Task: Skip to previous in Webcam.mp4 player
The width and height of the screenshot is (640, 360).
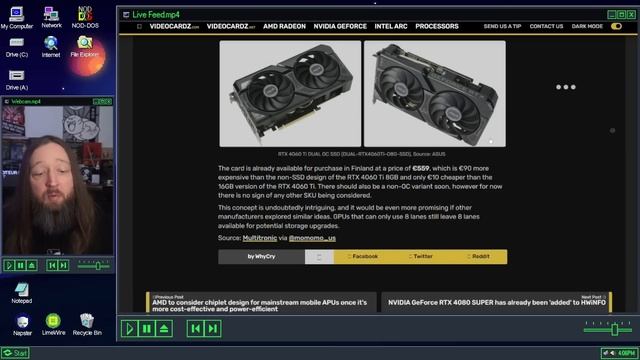Action: tap(52, 266)
